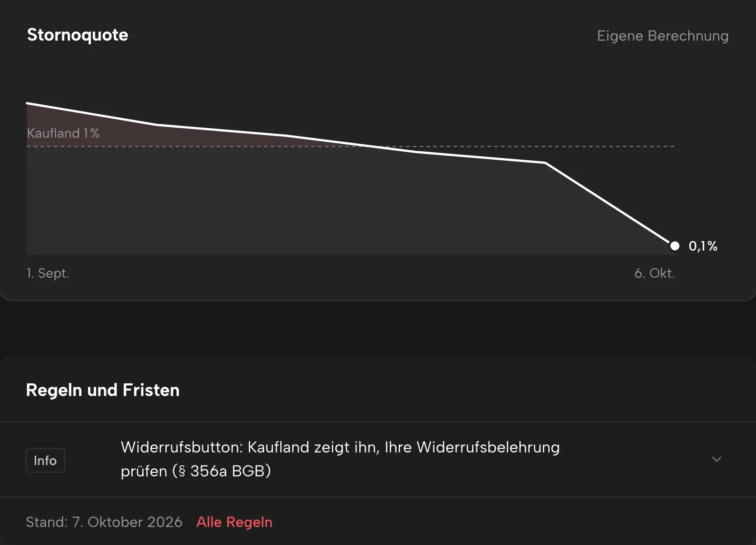Expand the Widerrufsbutton rule chevron

pos(716,459)
